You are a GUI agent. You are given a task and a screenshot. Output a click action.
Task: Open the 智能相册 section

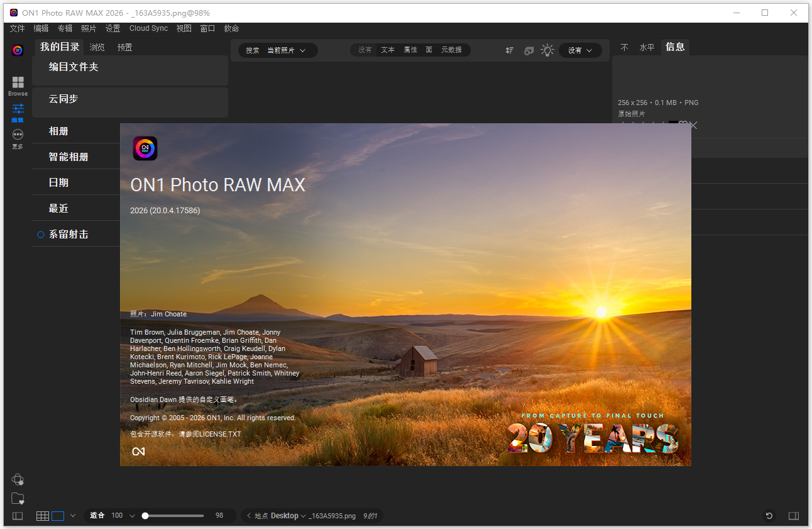tap(70, 156)
